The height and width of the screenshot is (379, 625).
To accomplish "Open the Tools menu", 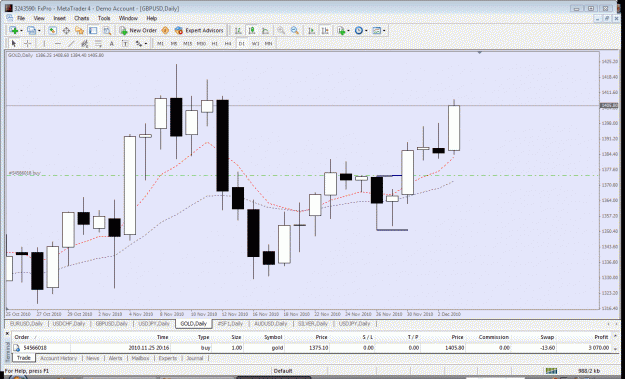I will [104, 18].
